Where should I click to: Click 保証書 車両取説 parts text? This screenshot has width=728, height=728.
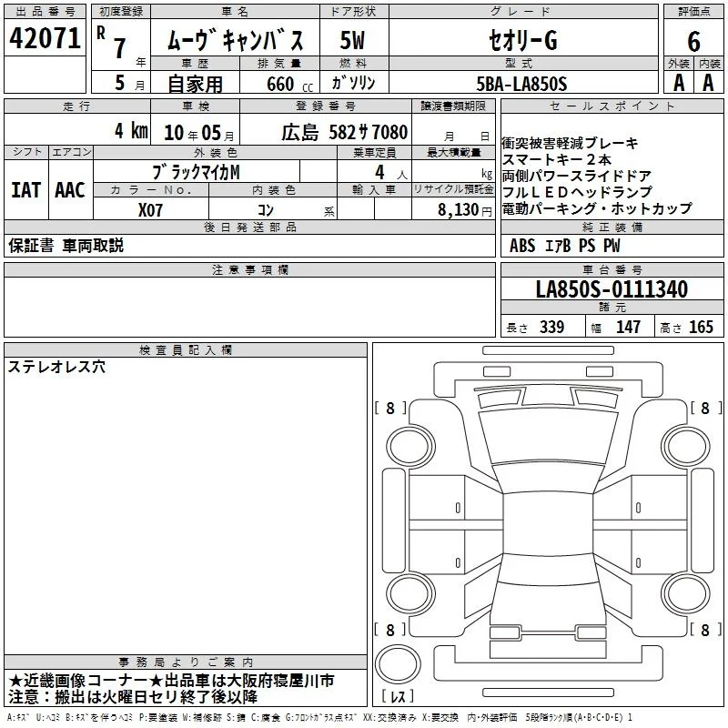[x=66, y=246]
